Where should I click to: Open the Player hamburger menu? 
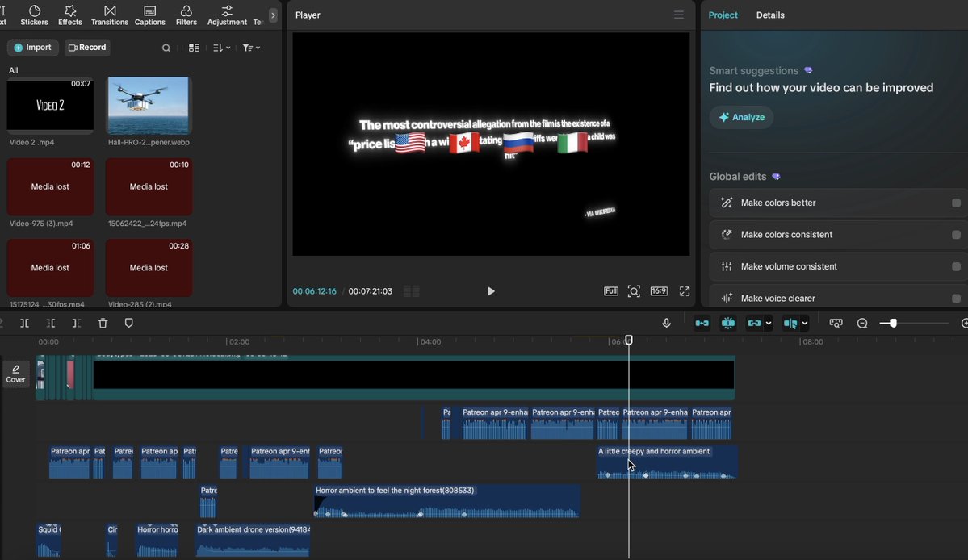coord(678,15)
